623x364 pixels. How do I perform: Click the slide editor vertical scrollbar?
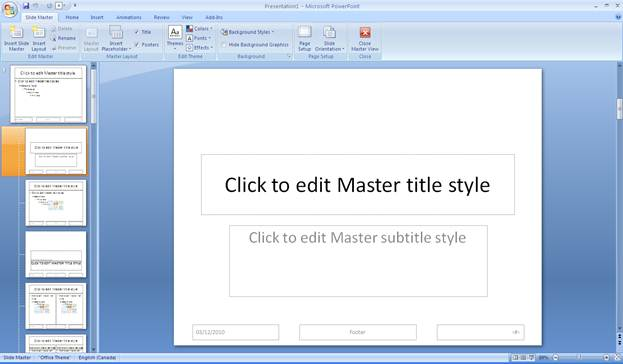pos(619,109)
